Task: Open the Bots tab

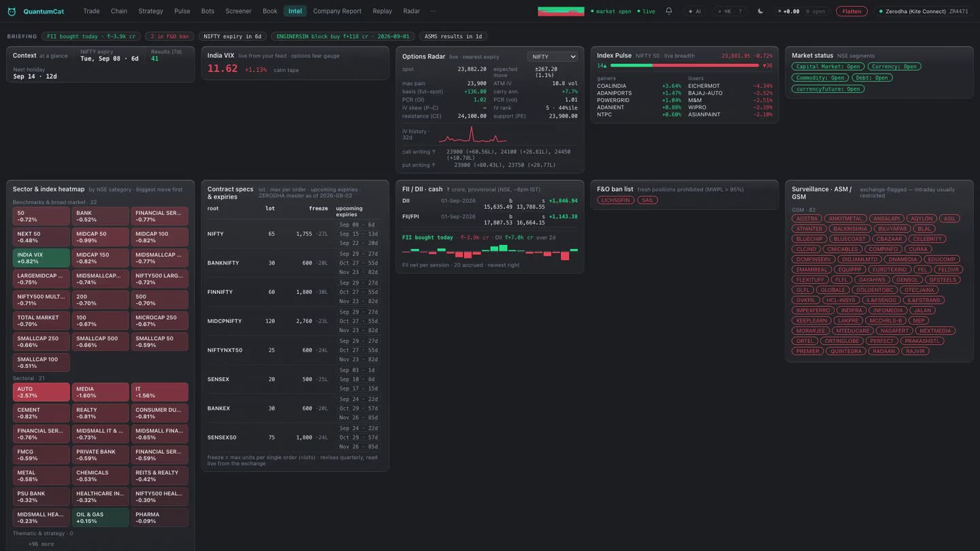Action: tap(208, 11)
